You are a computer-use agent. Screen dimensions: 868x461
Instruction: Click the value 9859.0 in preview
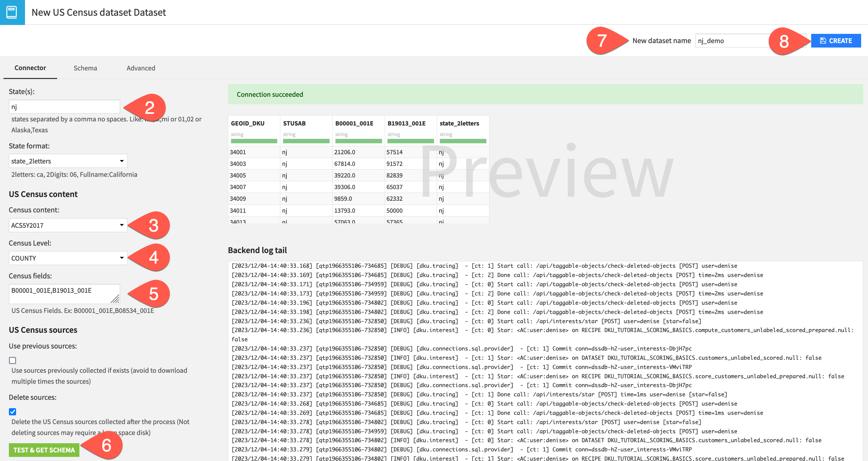343,199
